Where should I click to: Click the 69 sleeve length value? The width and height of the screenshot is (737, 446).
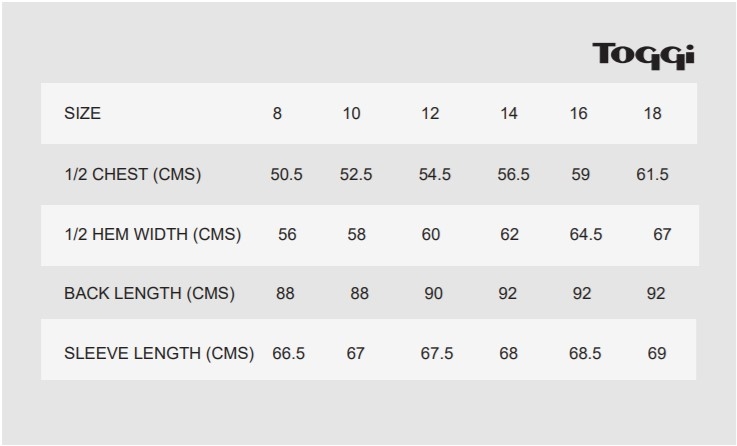(657, 353)
